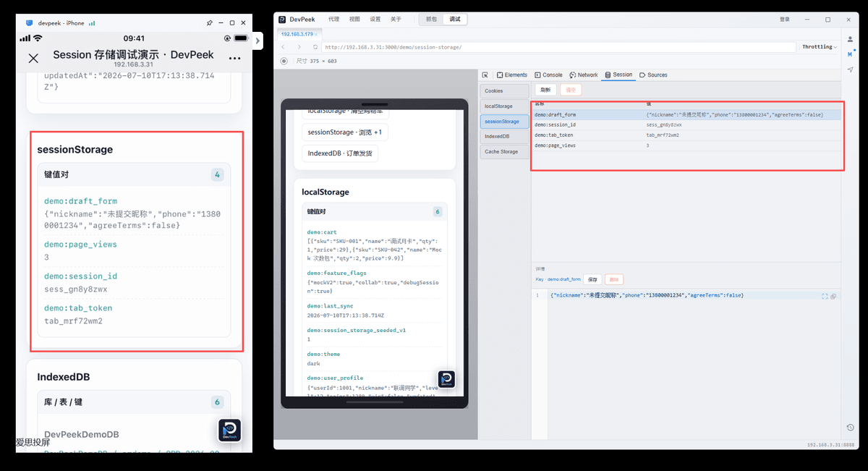Image resolution: width=868 pixels, height=471 pixels.
Task: Open the Console devtools tab
Action: (548, 75)
